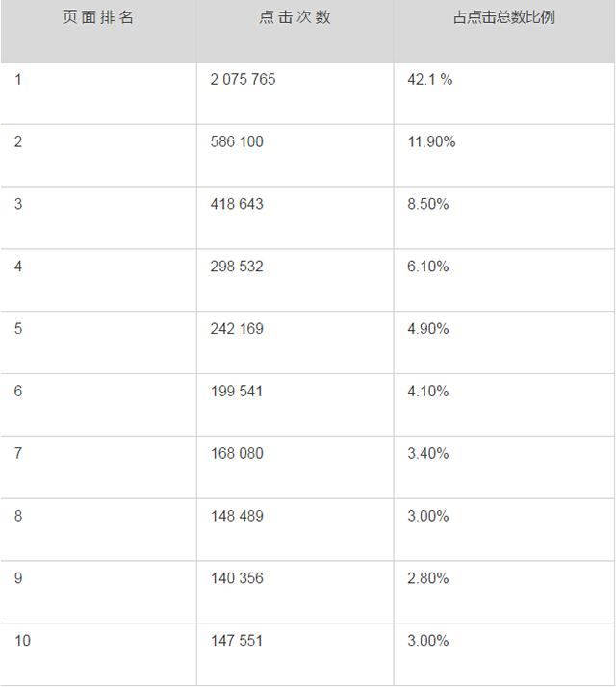The width and height of the screenshot is (616, 687).
Task: Click the 页面排名 column header
Action: click(x=98, y=18)
